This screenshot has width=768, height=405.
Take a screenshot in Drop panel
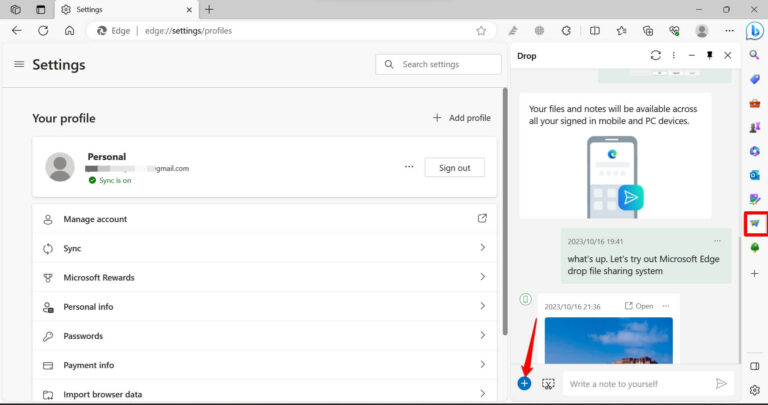(548, 384)
